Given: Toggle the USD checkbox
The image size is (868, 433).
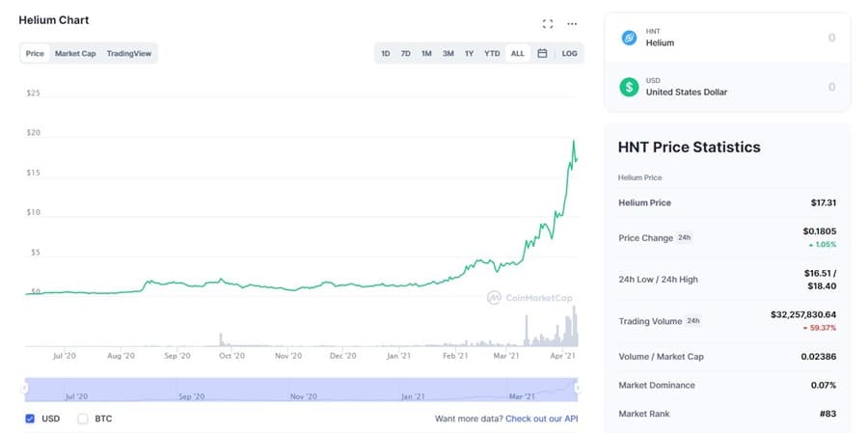Looking at the screenshot, I should pyautogui.click(x=30, y=419).
